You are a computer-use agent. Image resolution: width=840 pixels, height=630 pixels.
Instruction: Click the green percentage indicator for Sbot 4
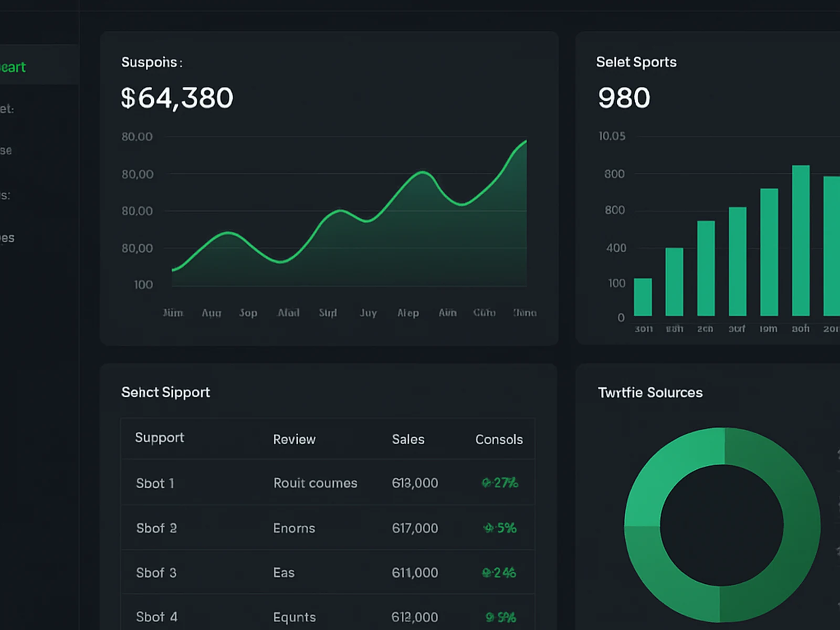pos(499,617)
